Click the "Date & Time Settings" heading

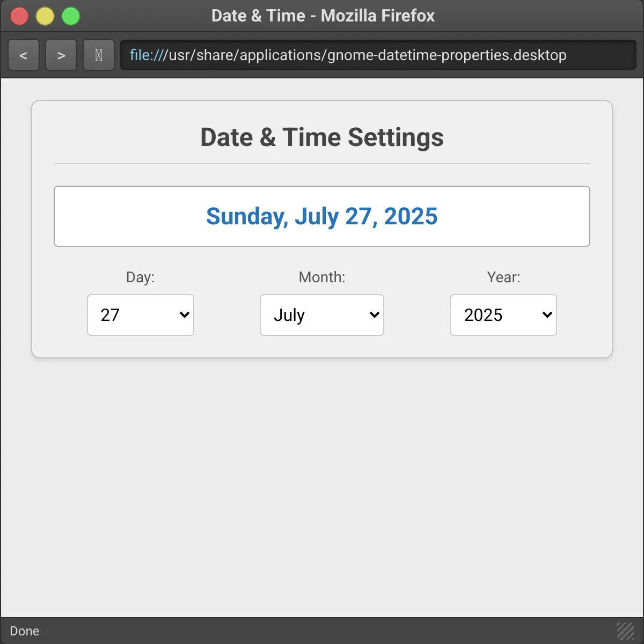click(x=322, y=137)
